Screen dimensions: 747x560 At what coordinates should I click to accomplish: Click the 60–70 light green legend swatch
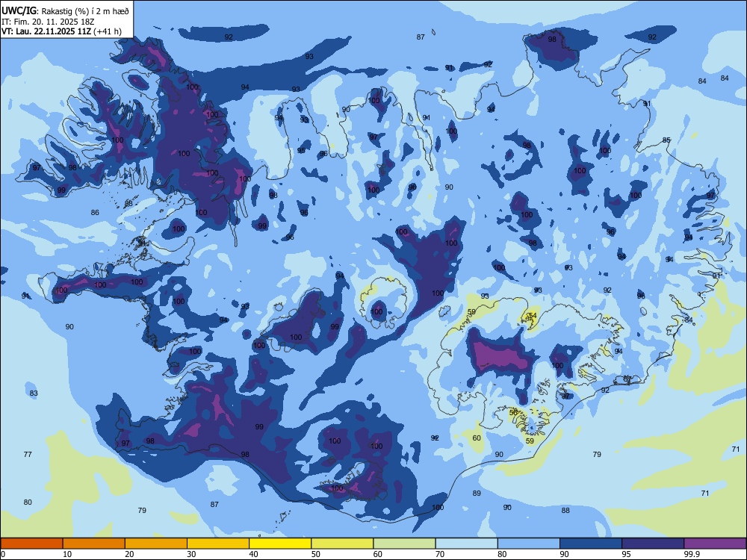pyautogui.click(x=404, y=544)
